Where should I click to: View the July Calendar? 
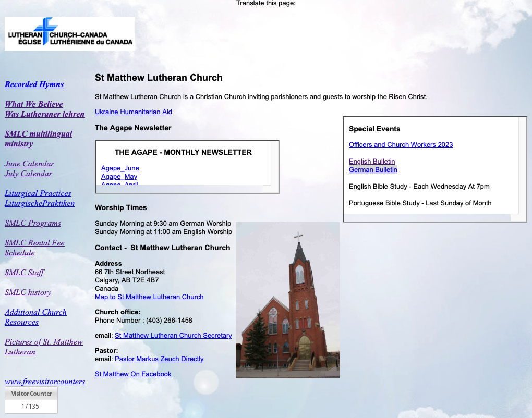[x=29, y=174]
